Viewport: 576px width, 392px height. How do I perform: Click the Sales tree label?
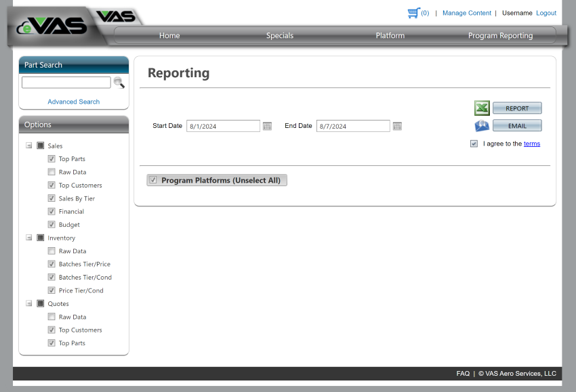click(x=55, y=146)
